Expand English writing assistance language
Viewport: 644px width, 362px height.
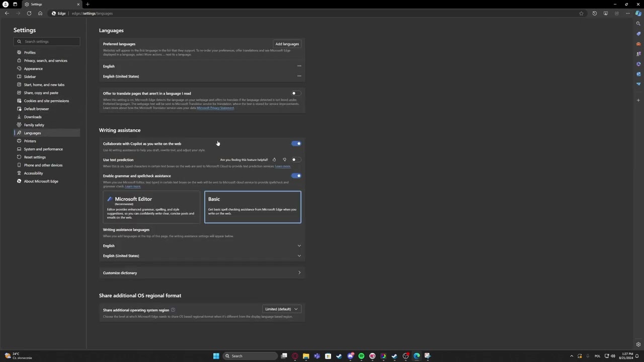click(x=299, y=246)
